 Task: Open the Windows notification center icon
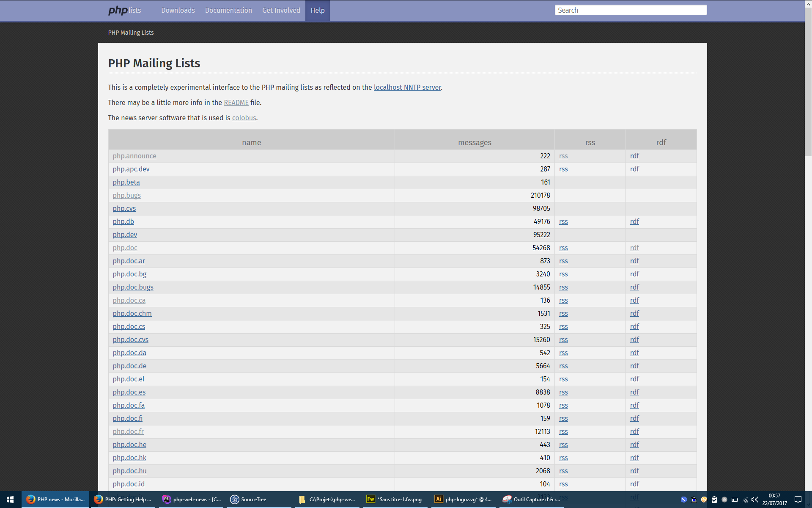(x=798, y=500)
